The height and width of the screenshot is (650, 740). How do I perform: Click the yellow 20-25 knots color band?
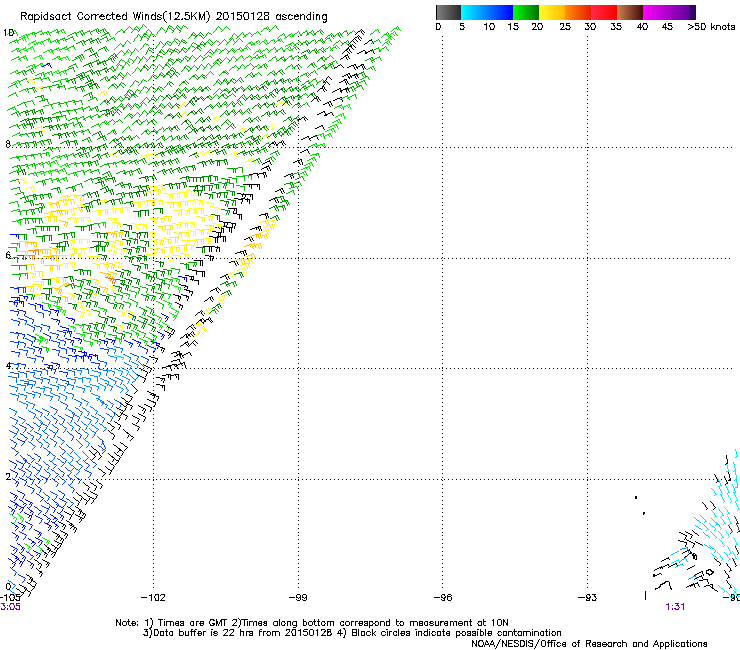552,12
